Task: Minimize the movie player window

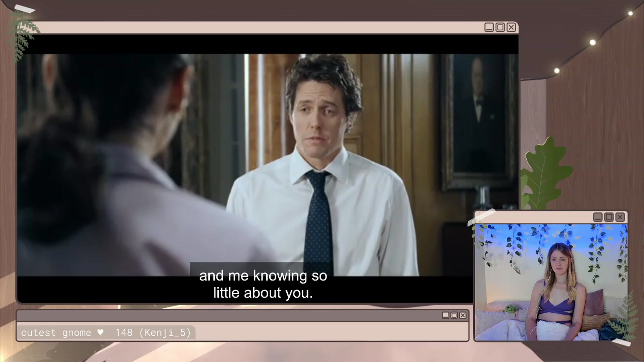Action: pos(489,27)
